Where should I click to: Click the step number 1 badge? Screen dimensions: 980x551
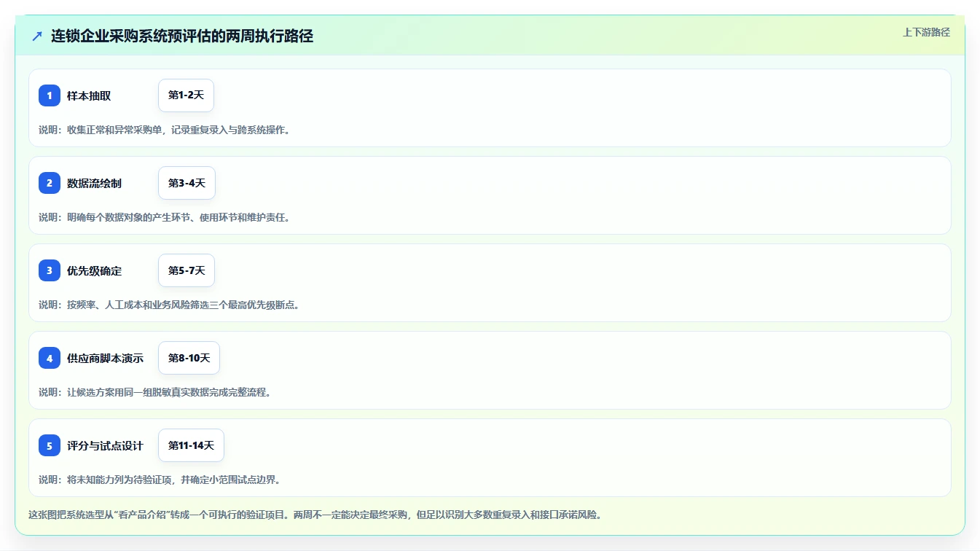[x=50, y=95]
